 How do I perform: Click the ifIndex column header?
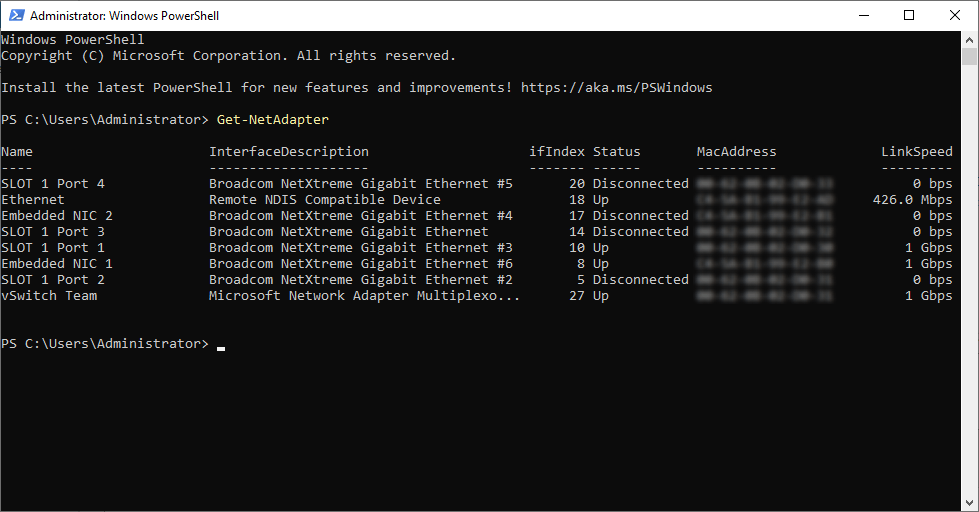(557, 151)
